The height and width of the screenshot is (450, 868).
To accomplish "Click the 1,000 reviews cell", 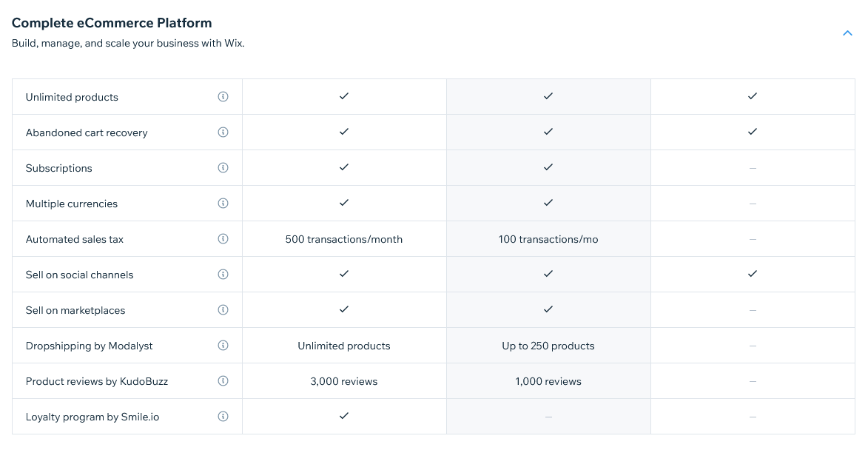I will [x=548, y=381].
